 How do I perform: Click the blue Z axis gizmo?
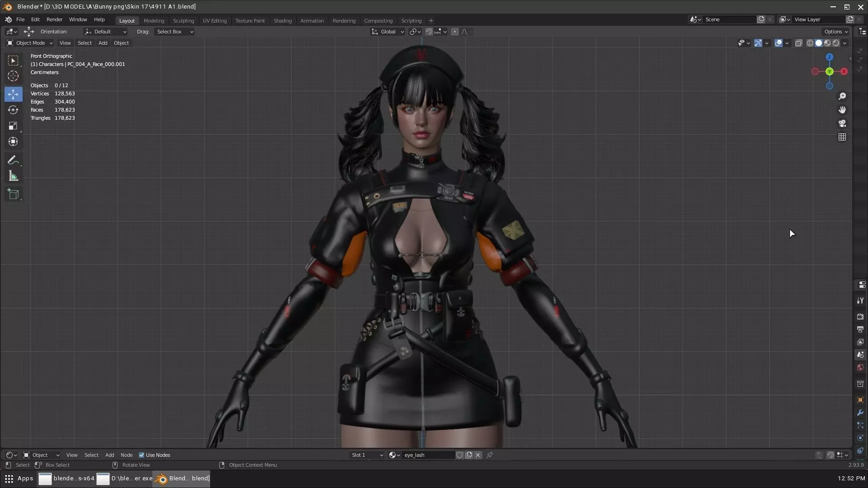(830, 57)
